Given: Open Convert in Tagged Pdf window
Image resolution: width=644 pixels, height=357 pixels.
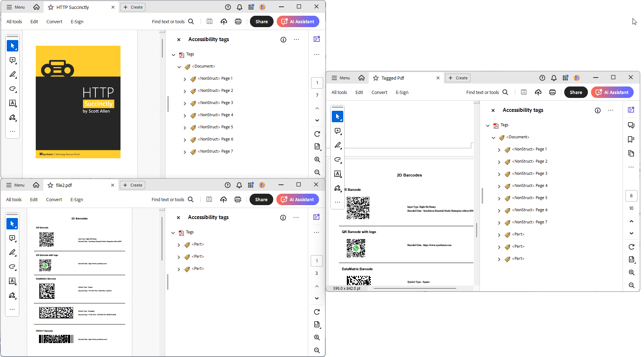Looking at the screenshot, I should 379,92.
